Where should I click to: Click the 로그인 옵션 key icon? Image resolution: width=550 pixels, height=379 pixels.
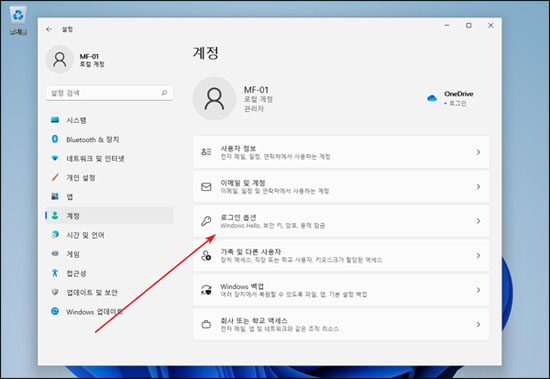tap(206, 221)
